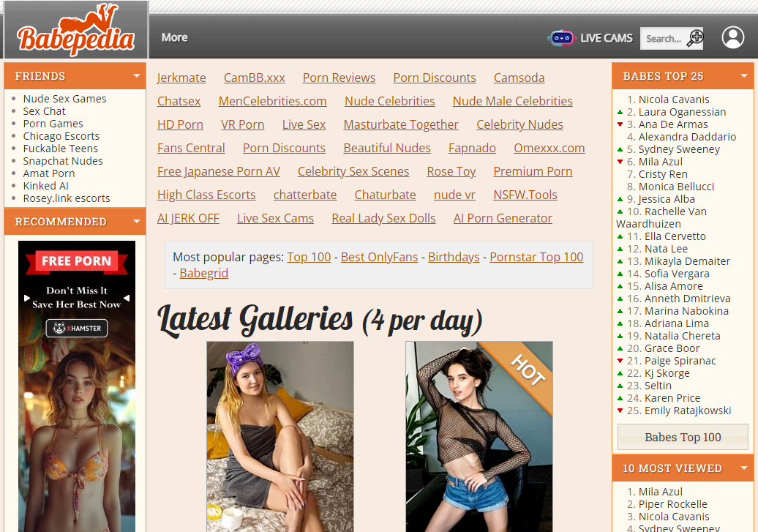Select Monica Bellucci in Top 25
758x532 pixels.
[676, 187]
